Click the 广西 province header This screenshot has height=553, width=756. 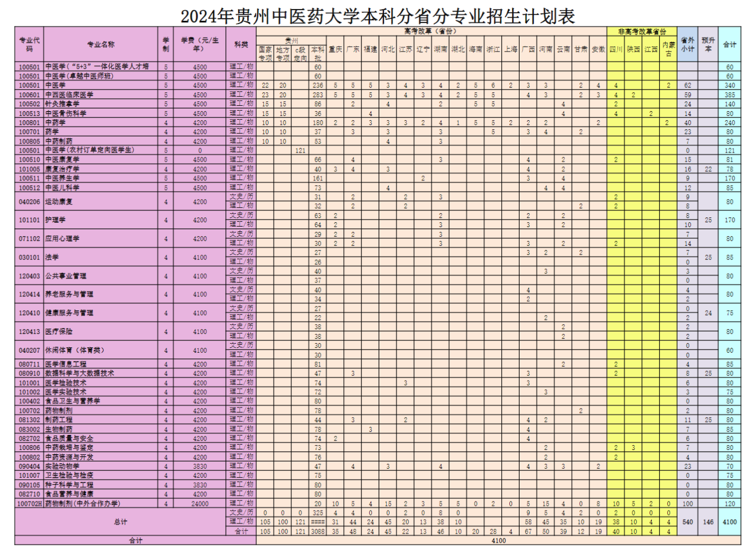tap(528, 49)
